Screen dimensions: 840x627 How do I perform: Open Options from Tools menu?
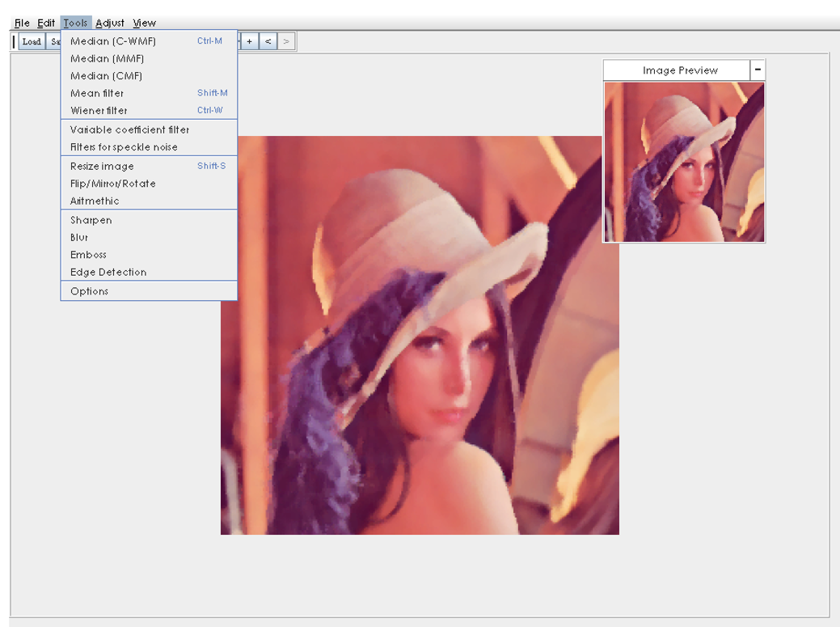coord(149,291)
